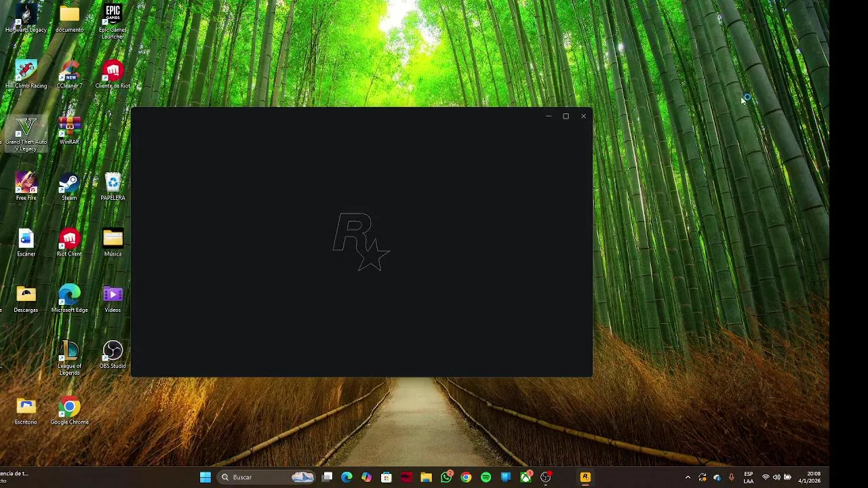
Task: Open the Hogwarts Legacy desktop shortcut
Action: (26, 18)
